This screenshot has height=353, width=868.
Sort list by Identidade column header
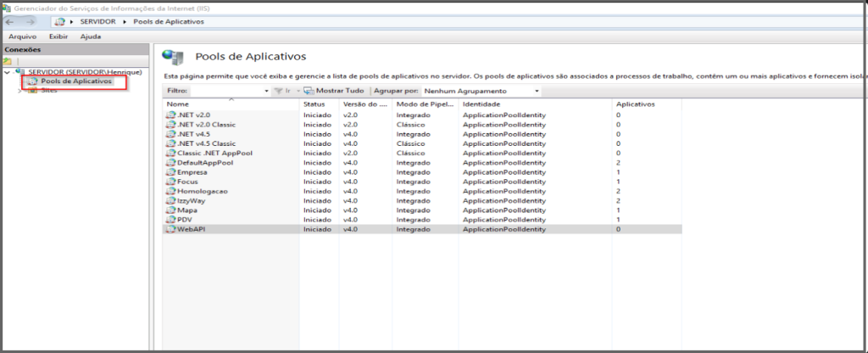481,104
